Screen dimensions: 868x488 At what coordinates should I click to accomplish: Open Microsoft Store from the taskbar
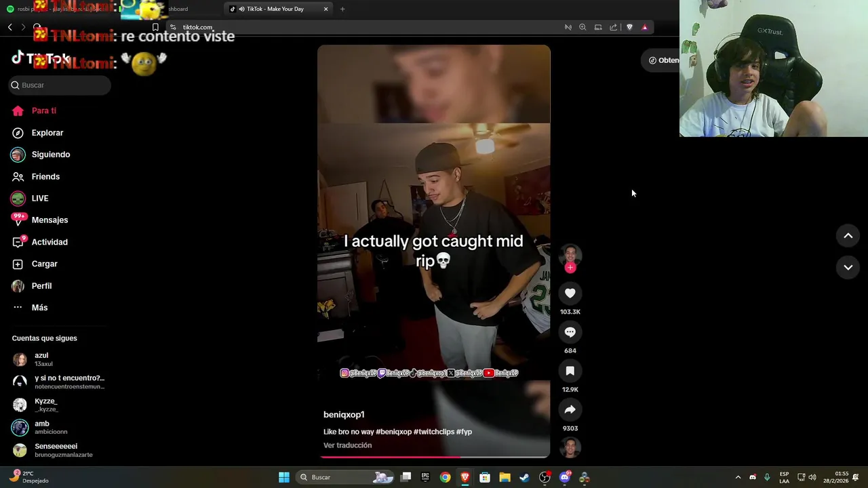click(485, 477)
